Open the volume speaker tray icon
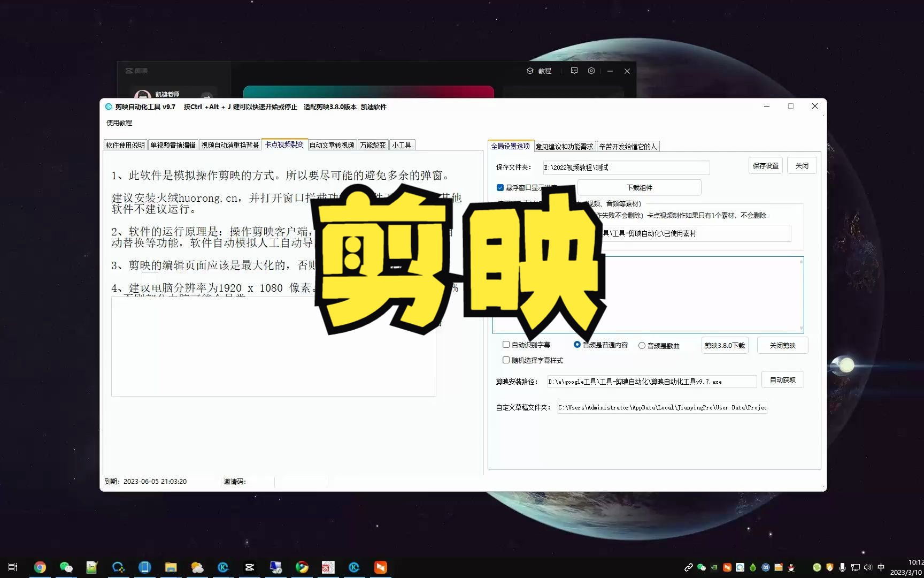 tap(868, 567)
